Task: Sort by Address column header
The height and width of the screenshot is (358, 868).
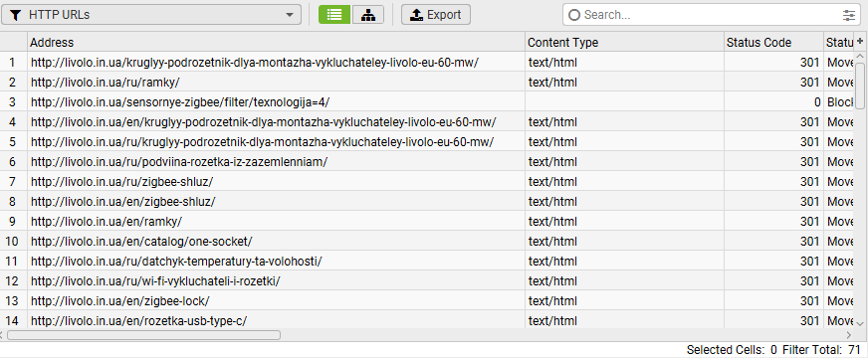Action: pos(277,43)
